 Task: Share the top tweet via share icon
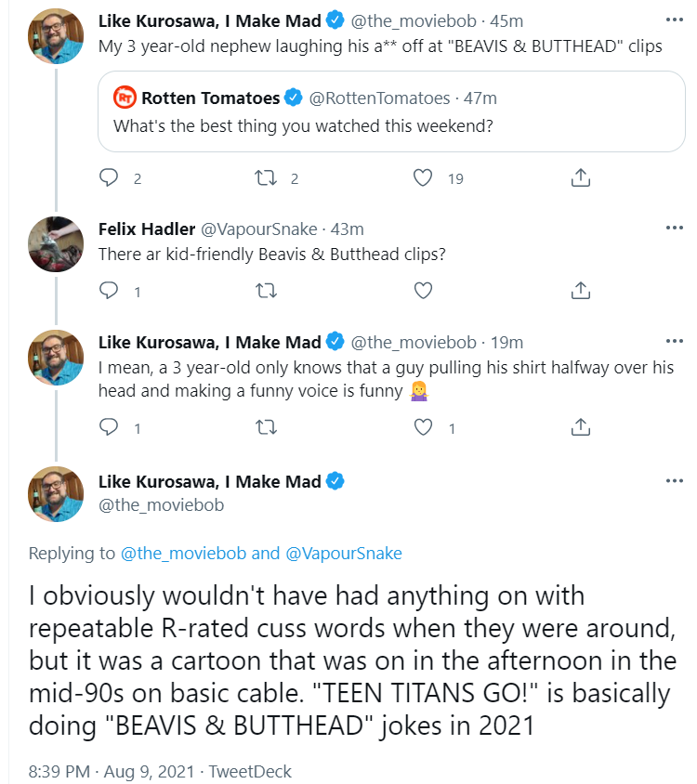coord(581,178)
